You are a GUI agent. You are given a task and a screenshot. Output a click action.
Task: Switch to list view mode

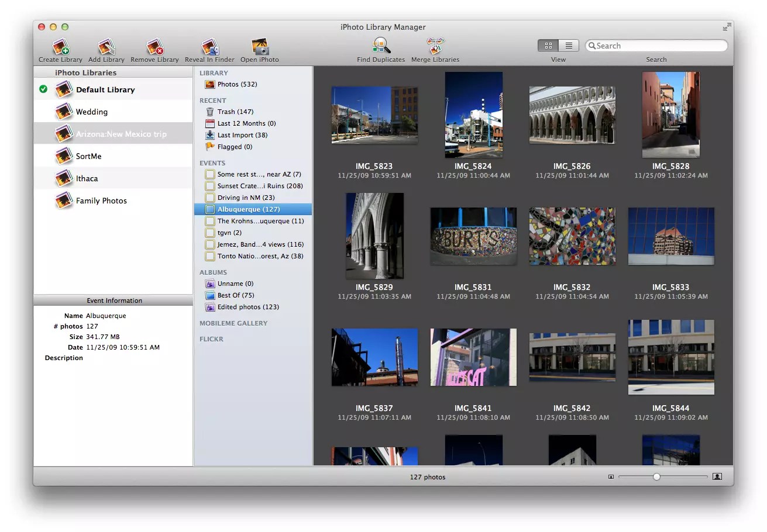point(568,46)
